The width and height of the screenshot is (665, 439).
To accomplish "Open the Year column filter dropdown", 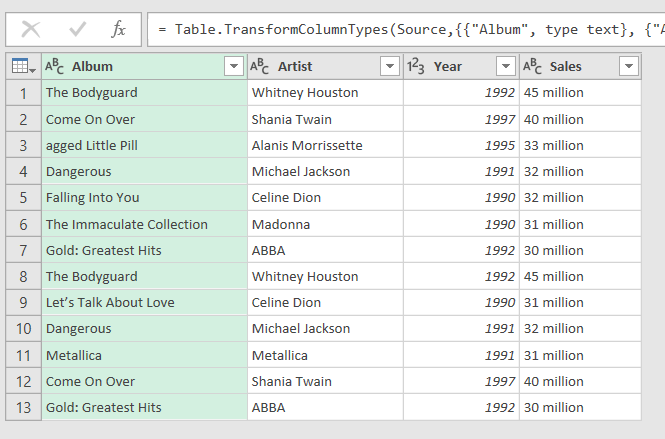I will click(506, 67).
